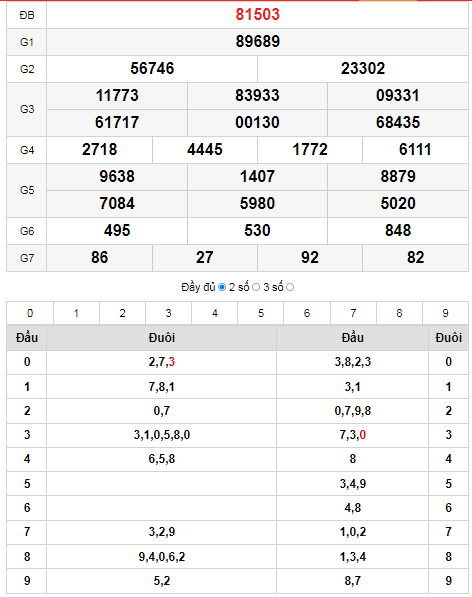Select G4 number 2718
This screenshot has height=597, width=472.
coord(99,150)
